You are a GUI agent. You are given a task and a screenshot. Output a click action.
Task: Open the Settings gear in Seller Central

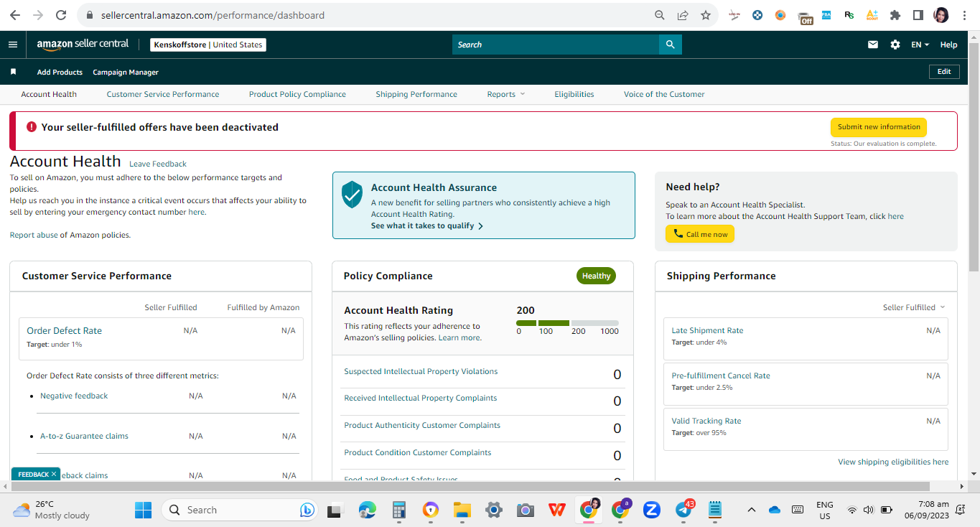tap(895, 45)
